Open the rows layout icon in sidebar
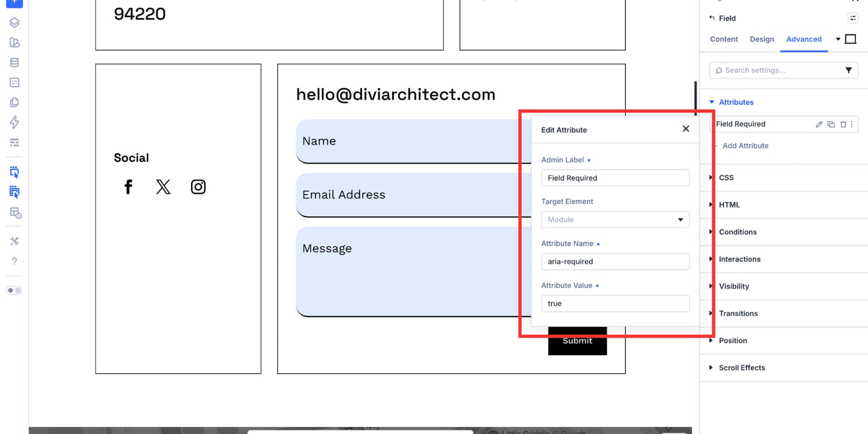The height and width of the screenshot is (434, 868). pyautogui.click(x=14, y=142)
